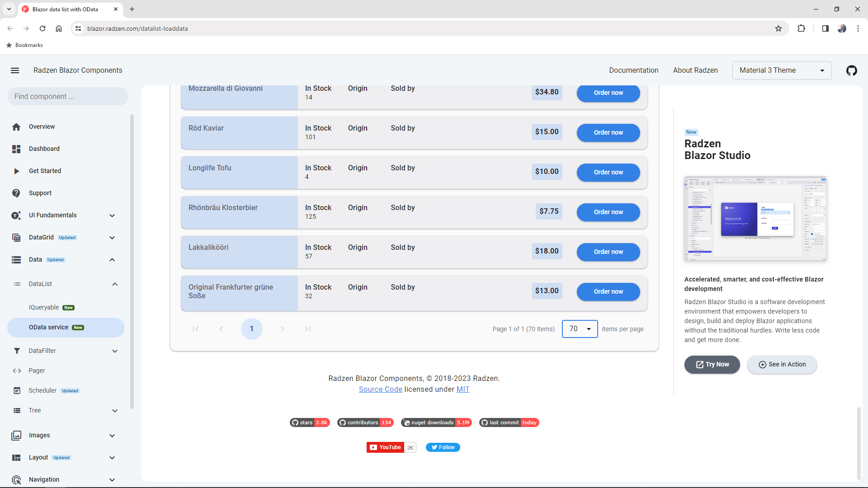Screen dimensions: 868x488
Task: Click the Overview home icon
Action: tap(16, 127)
